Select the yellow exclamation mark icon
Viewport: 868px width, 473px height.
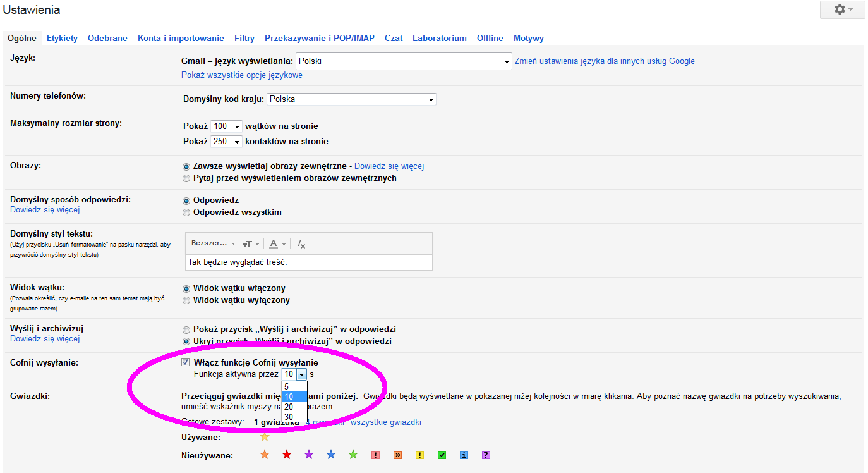click(x=419, y=455)
